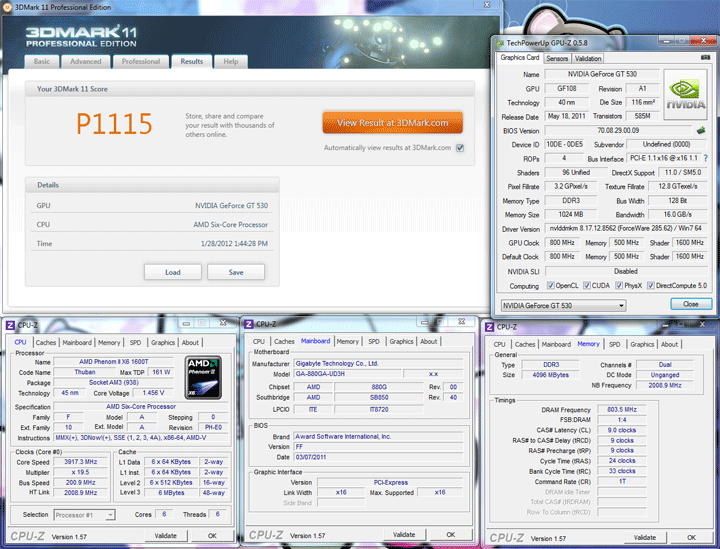Screen dimensions: 720x549
Task: Click the CPU-Z icon of the CPU tab window
Action: (x=10, y=325)
